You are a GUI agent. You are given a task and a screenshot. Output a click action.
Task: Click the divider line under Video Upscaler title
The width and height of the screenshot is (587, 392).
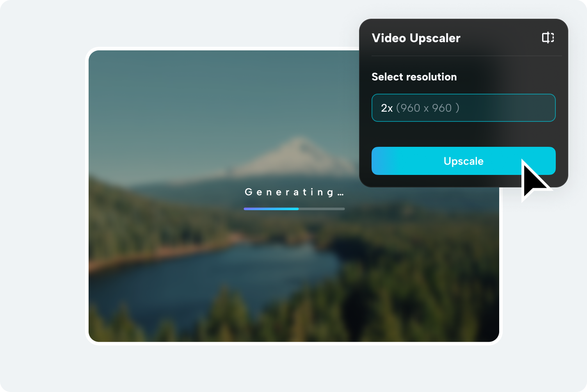466,56
